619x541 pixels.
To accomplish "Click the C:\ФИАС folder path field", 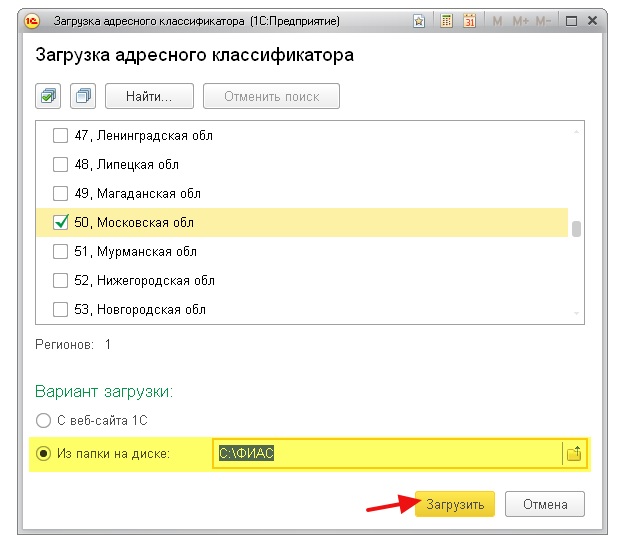I will [x=387, y=453].
